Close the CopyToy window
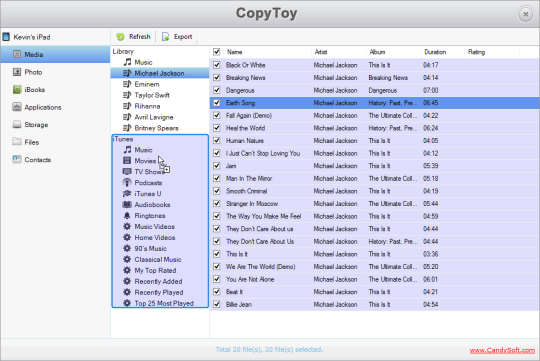 (x=526, y=14)
